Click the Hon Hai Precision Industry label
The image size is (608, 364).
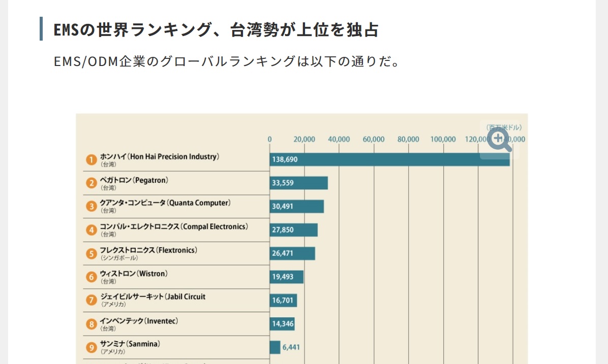tap(159, 156)
